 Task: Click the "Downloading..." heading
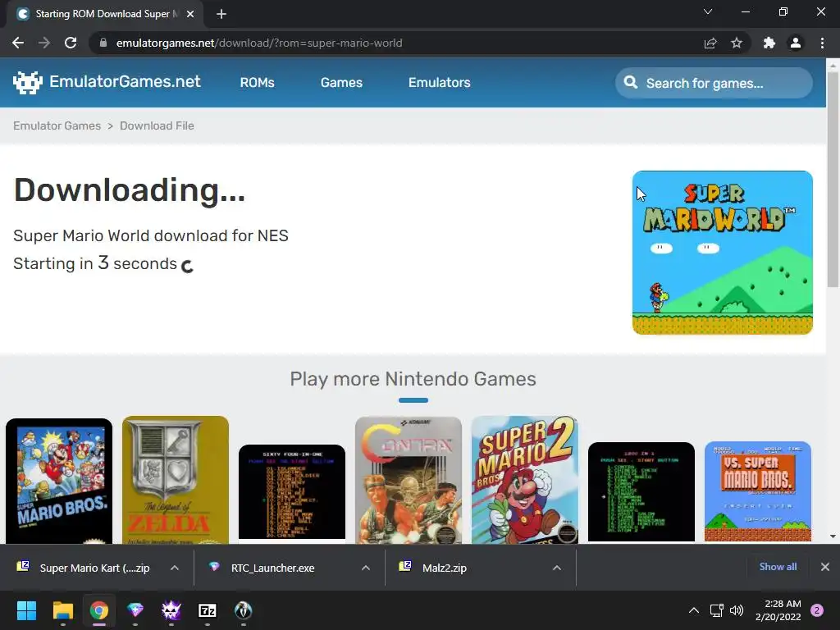129,190
